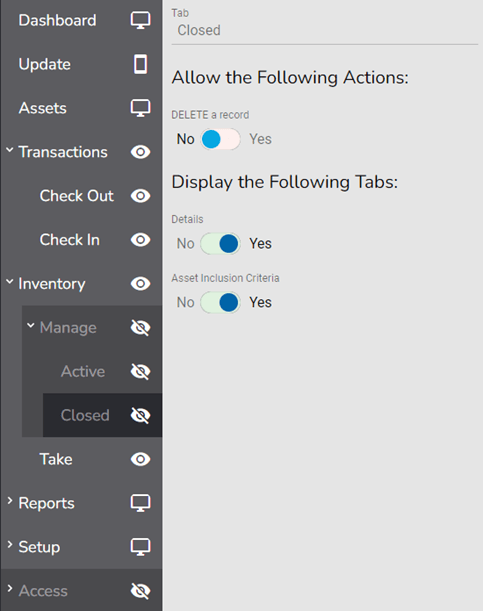Show the hidden Closed menu item

[140, 415]
